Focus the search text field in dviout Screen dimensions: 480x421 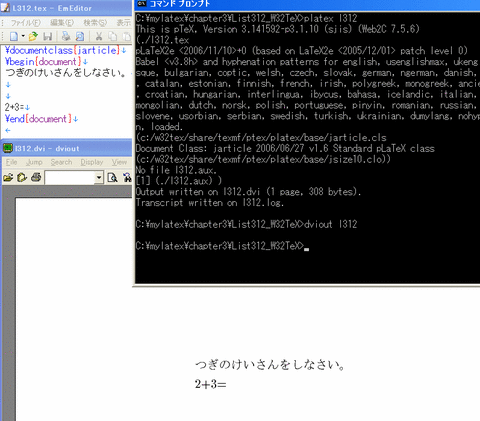click(70, 178)
